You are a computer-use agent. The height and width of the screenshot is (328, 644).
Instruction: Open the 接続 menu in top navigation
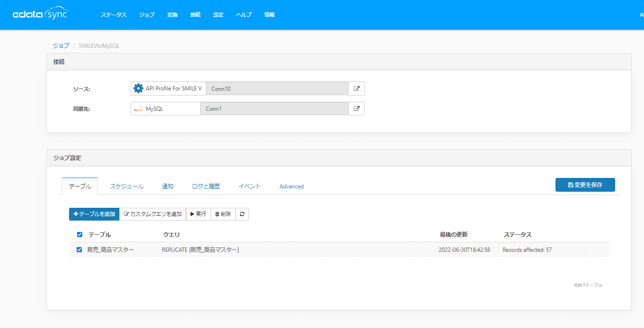tap(195, 15)
